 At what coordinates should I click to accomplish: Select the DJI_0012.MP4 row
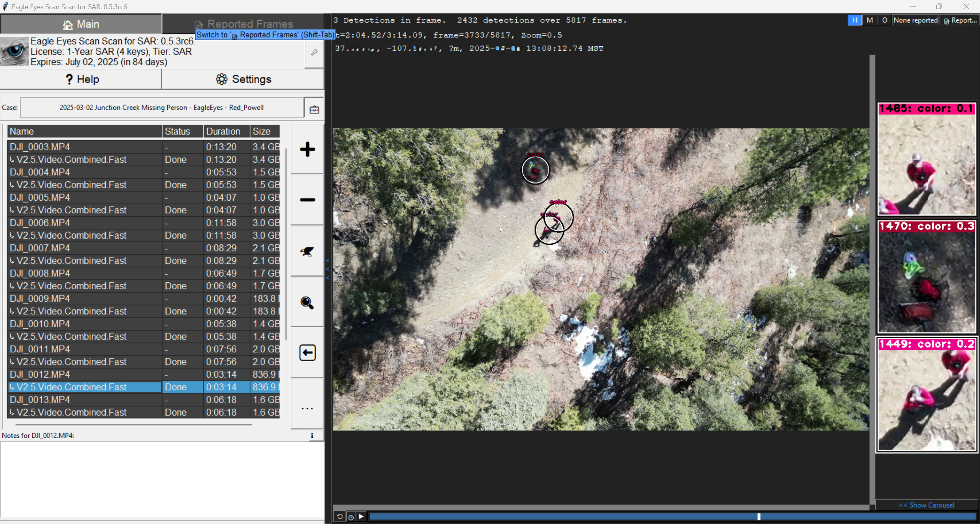click(x=144, y=374)
